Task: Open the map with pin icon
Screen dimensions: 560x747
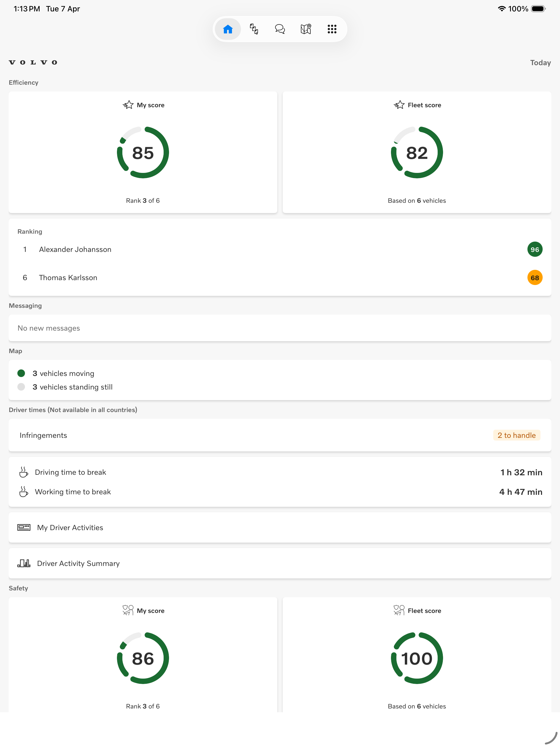Action: (306, 29)
